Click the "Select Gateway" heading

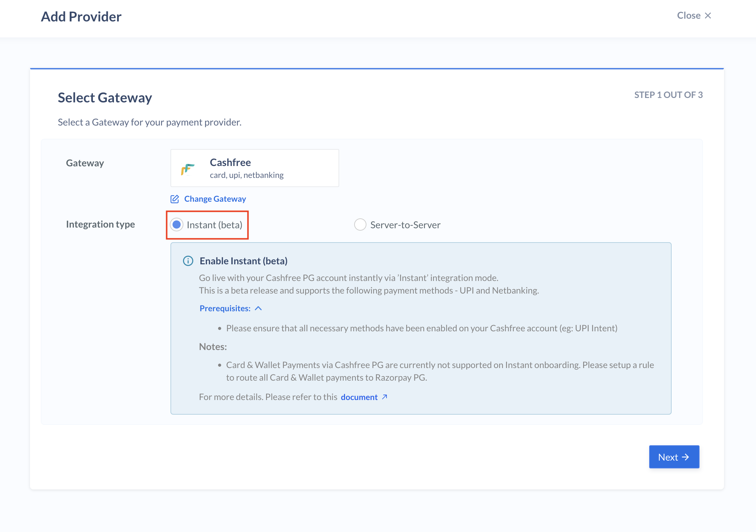point(105,98)
